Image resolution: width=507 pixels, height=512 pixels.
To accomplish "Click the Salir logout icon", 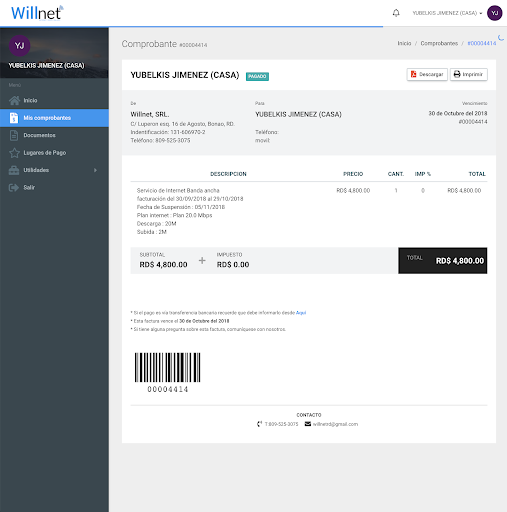I will click(x=14, y=188).
